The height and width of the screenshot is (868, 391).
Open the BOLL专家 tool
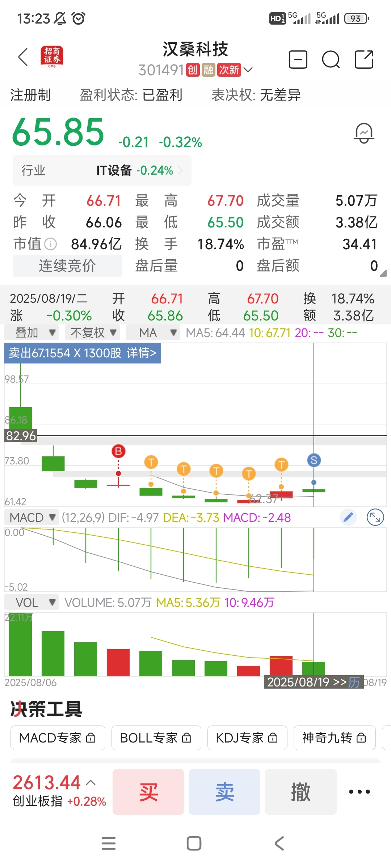pyautogui.click(x=156, y=737)
